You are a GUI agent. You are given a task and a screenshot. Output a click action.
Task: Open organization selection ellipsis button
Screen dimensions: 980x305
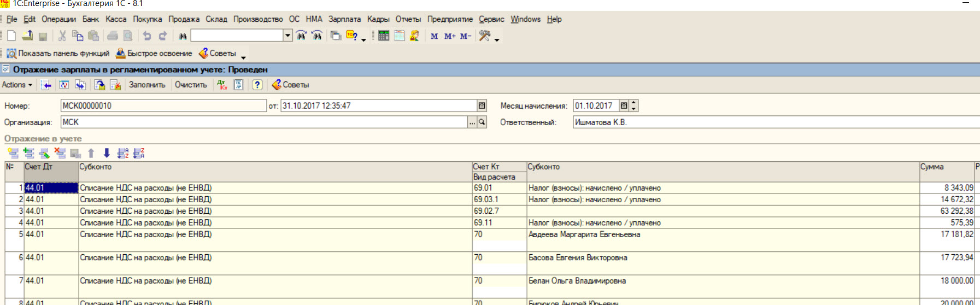pyautogui.click(x=472, y=122)
